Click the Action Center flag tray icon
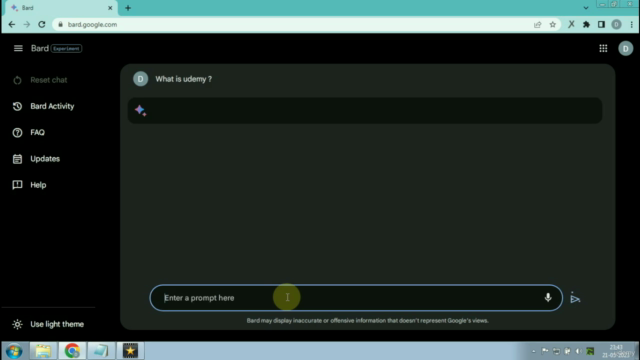Viewport: 640px width, 360px height. [545, 351]
